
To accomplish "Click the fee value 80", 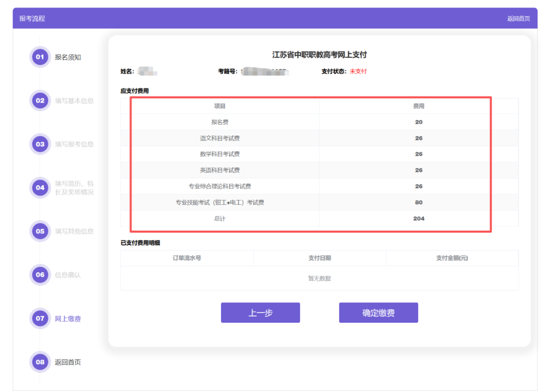I will click(x=419, y=202).
